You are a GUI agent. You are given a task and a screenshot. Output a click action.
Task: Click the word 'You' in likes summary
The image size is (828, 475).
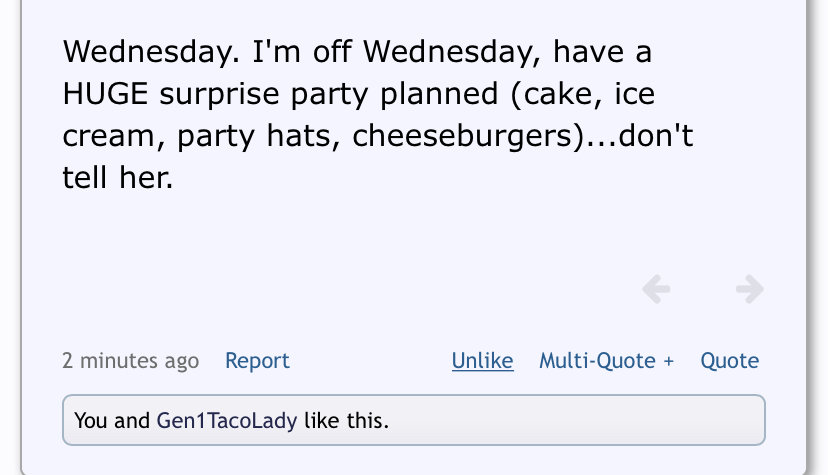click(x=91, y=421)
